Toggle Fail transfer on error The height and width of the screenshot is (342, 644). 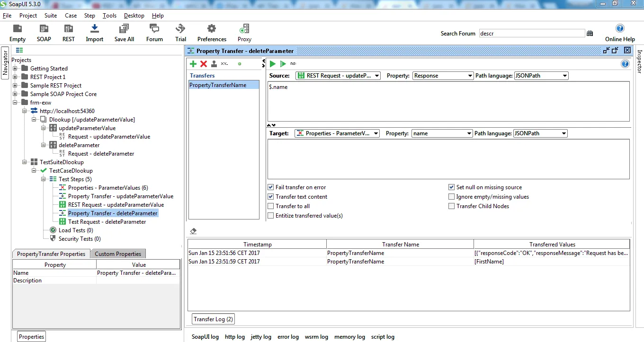coord(271,187)
